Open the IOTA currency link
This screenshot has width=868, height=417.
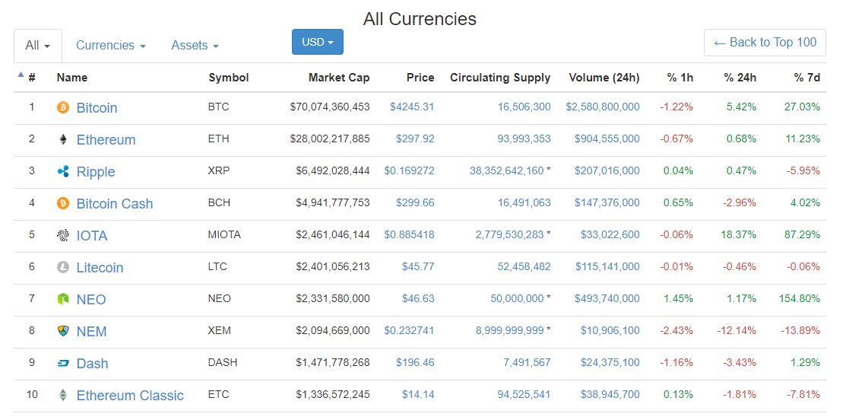pyautogui.click(x=92, y=236)
